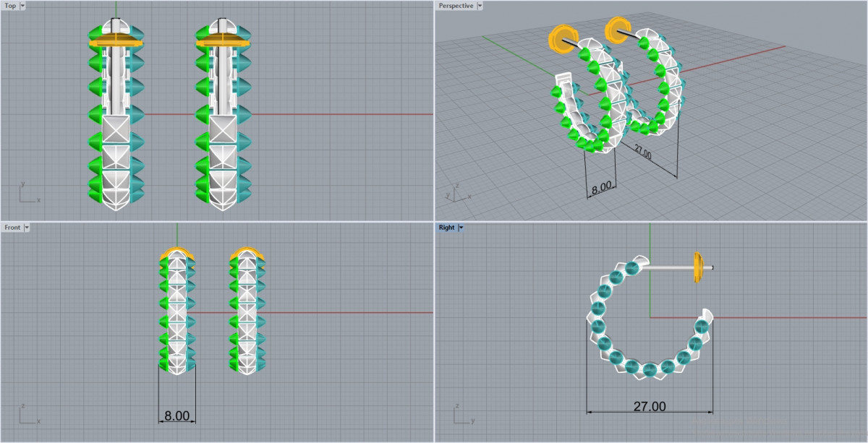Select the 27.00 dimension in Right view
Image resolution: width=868 pixels, height=443 pixels.
tap(649, 407)
